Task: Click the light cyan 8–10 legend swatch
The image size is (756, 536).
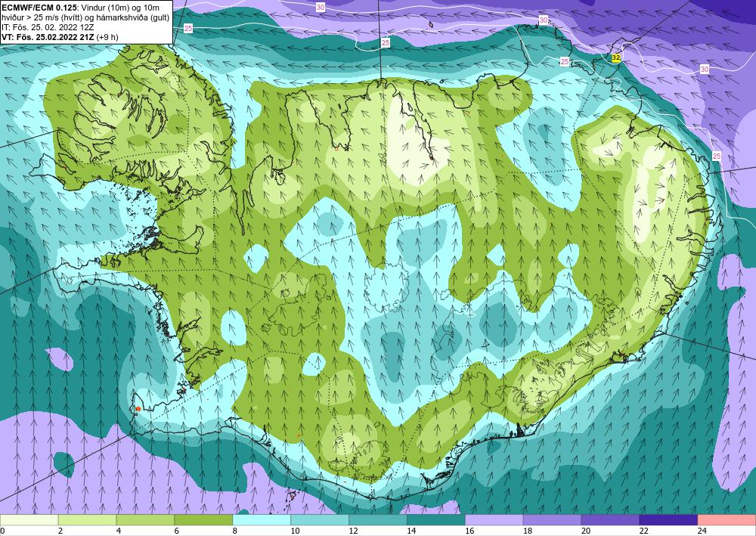Action: pyautogui.click(x=262, y=520)
